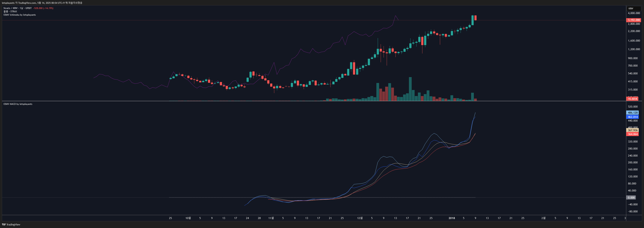Screen dimensions: 644x228
Task: Click the 4,000.000 price axis label
Action: [634, 13]
